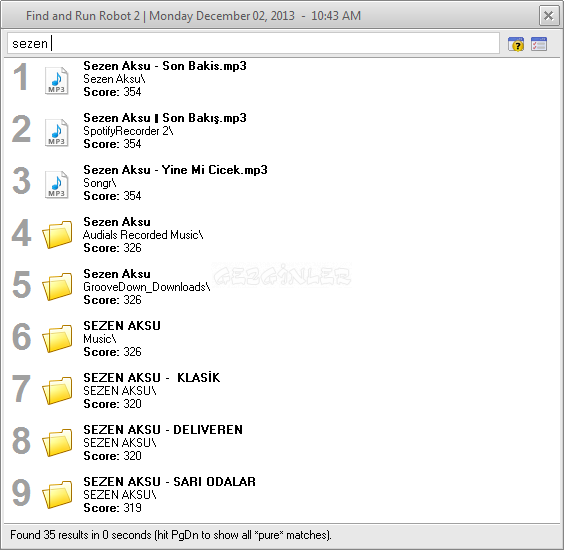Screen dimensions: 564x550
Task: Click result number 9
Action: click(x=21, y=493)
